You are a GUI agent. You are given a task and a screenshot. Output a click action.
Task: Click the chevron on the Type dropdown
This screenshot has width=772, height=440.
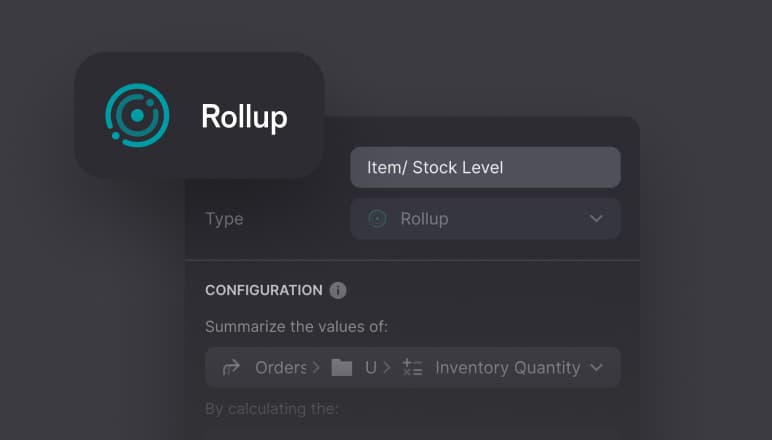click(x=596, y=218)
